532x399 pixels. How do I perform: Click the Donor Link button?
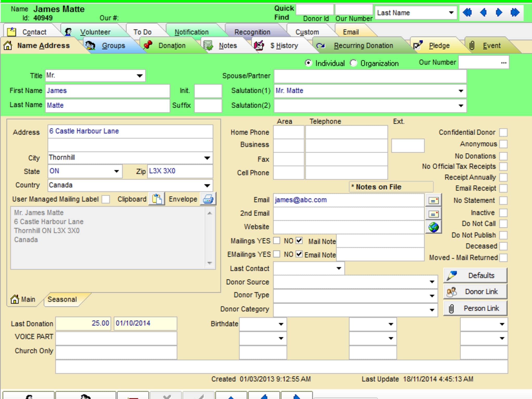tap(475, 292)
